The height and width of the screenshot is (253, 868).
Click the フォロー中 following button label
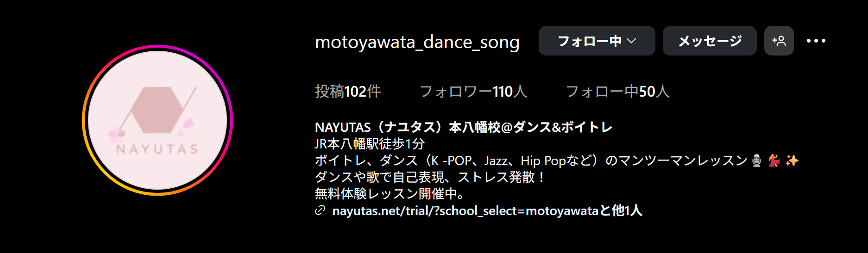[589, 41]
